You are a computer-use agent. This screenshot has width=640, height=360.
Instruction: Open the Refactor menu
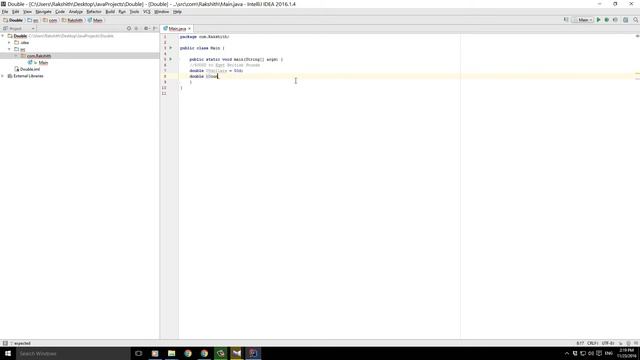click(x=94, y=12)
